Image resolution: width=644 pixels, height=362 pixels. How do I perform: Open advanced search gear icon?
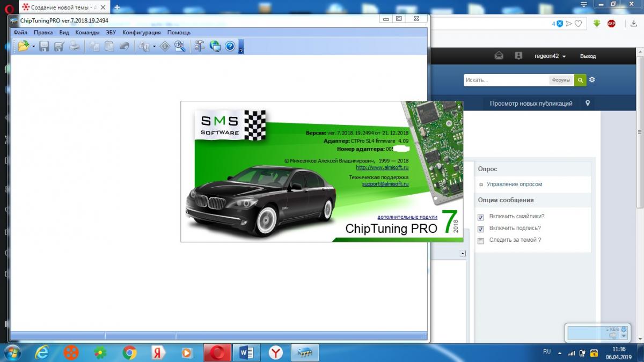tap(592, 79)
